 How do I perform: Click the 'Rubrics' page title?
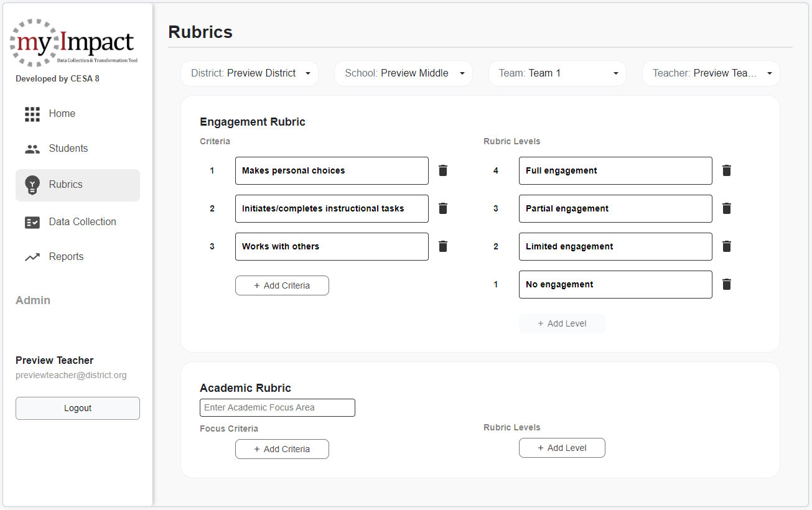point(200,32)
